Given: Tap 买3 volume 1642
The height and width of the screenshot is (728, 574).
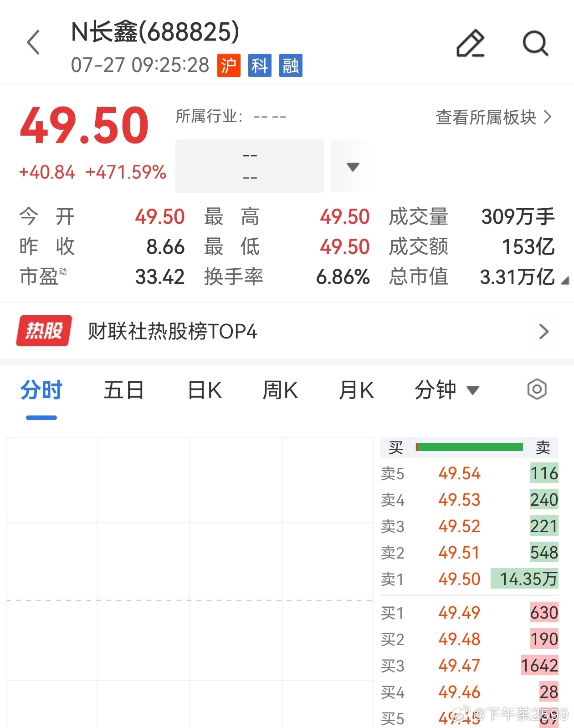Looking at the screenshot, I should [540, 666].
